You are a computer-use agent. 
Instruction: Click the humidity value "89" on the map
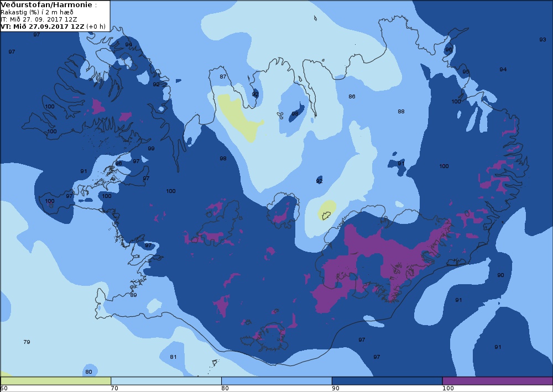133,295
